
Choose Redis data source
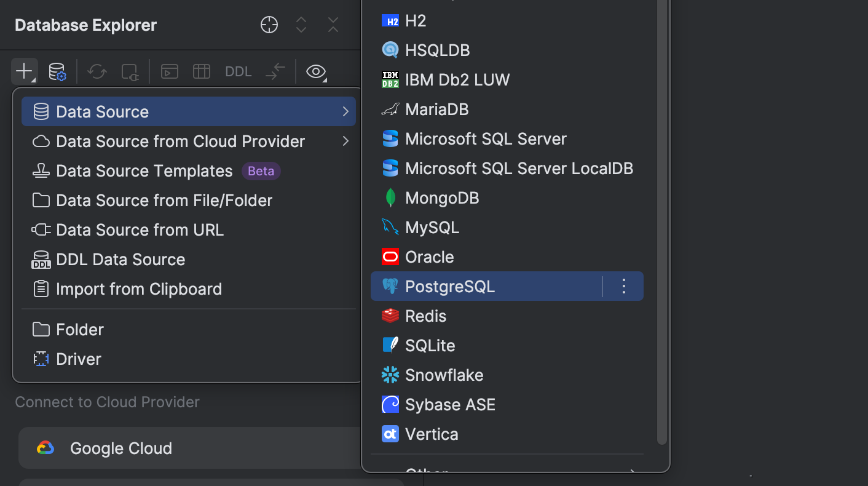[507, 316]
